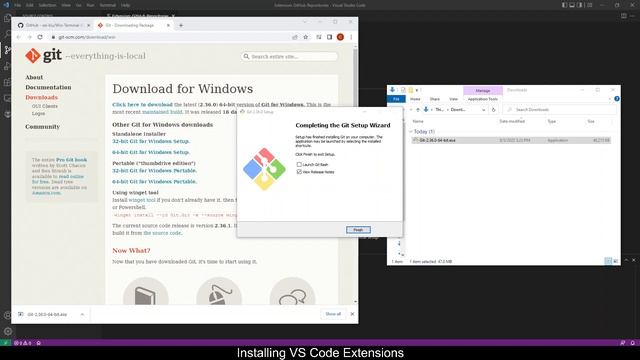Click the Search Downloads field
The width and height of the screenshot is (640, 360).
pyautogui.click(x=560, y=110)
